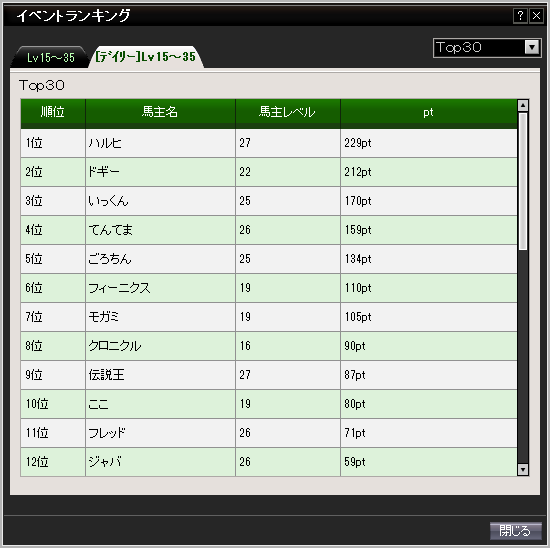Open help with the question mark icon

(520, 16)
